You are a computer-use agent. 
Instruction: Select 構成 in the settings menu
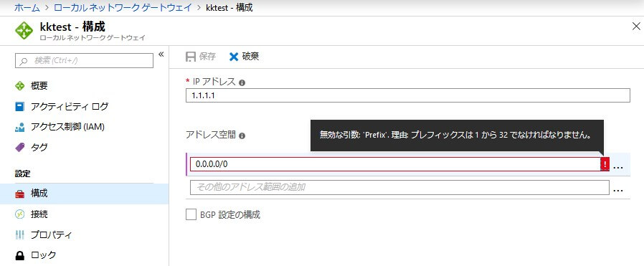84,194
